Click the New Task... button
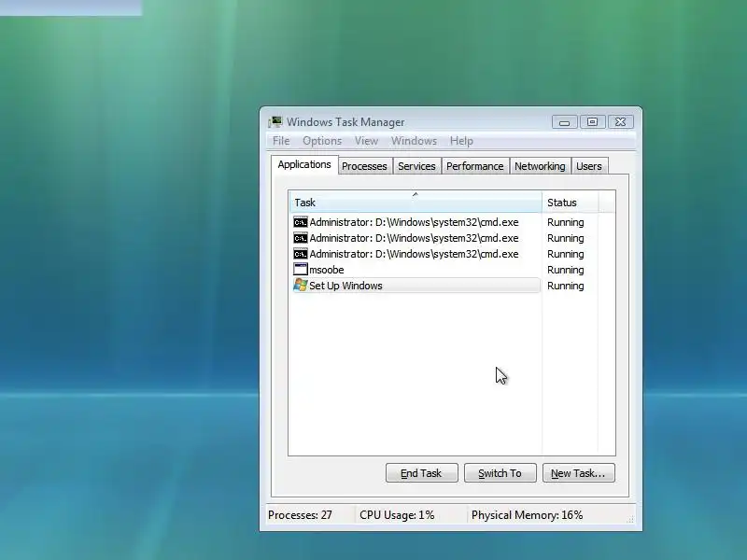The width and height of the screenshot is (747, 560). click(578, 473)
